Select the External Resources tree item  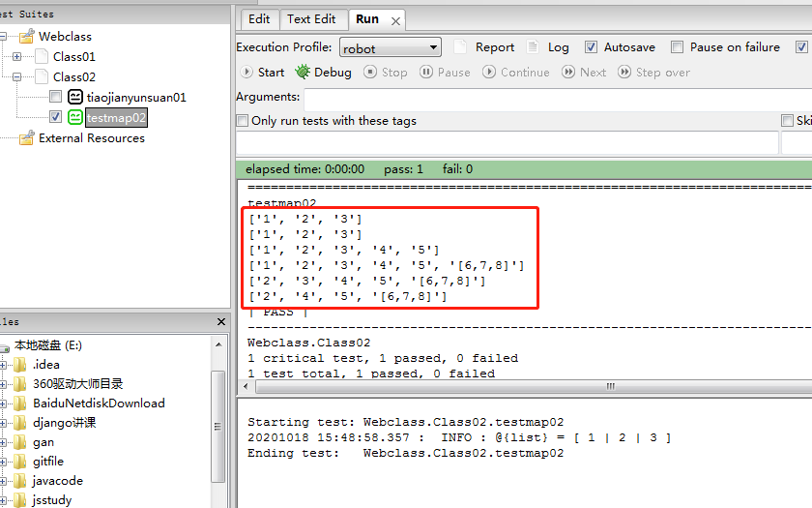click(x=92, y=137)
